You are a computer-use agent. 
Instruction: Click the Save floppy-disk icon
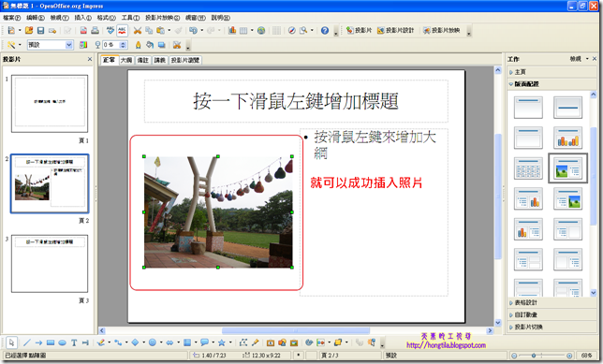click(40, 30)
